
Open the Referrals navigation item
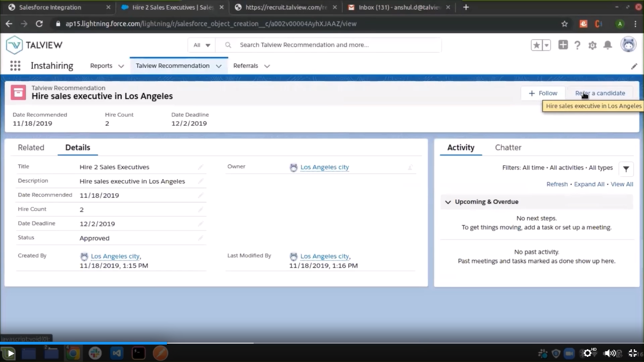246,66
